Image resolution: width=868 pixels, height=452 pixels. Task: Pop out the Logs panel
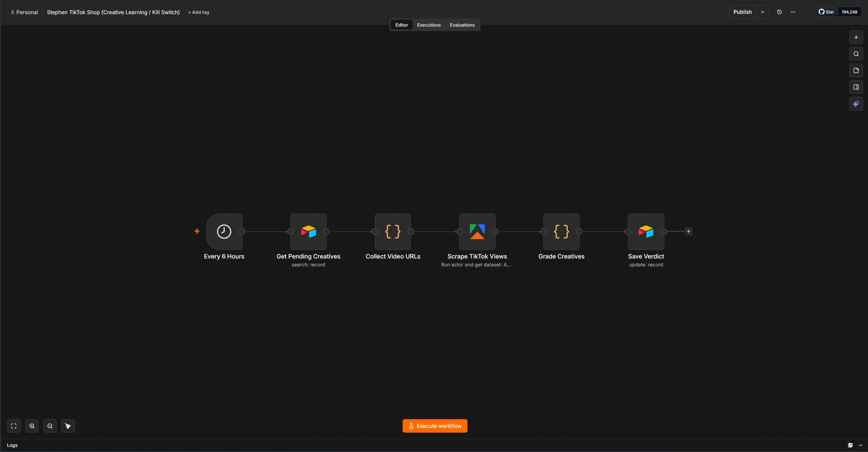pos(850,445)
